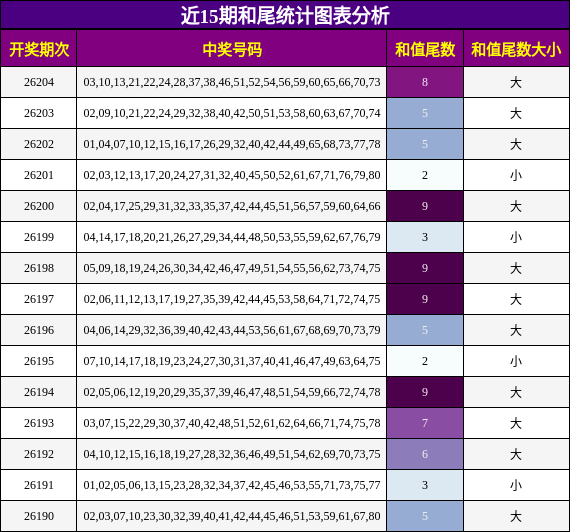This screenshot has height=532, width=570.
Task: Click sum tail digit 9 in row 26194
Action: point(425,392)
